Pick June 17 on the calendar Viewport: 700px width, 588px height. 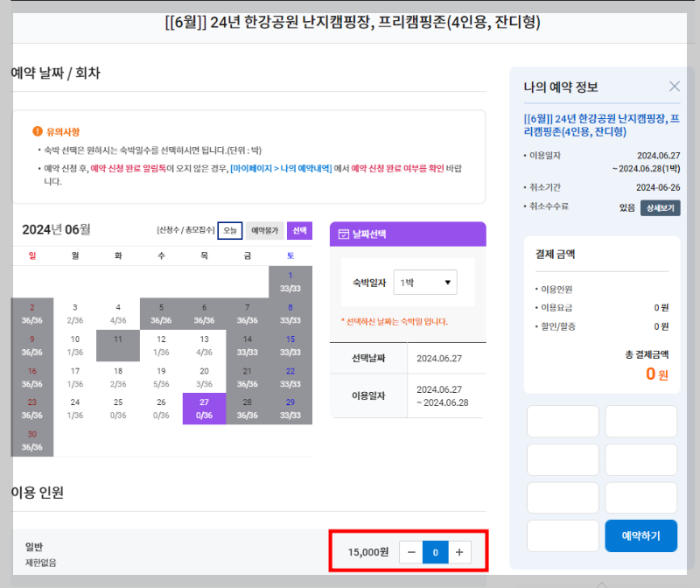pos(75,377)
